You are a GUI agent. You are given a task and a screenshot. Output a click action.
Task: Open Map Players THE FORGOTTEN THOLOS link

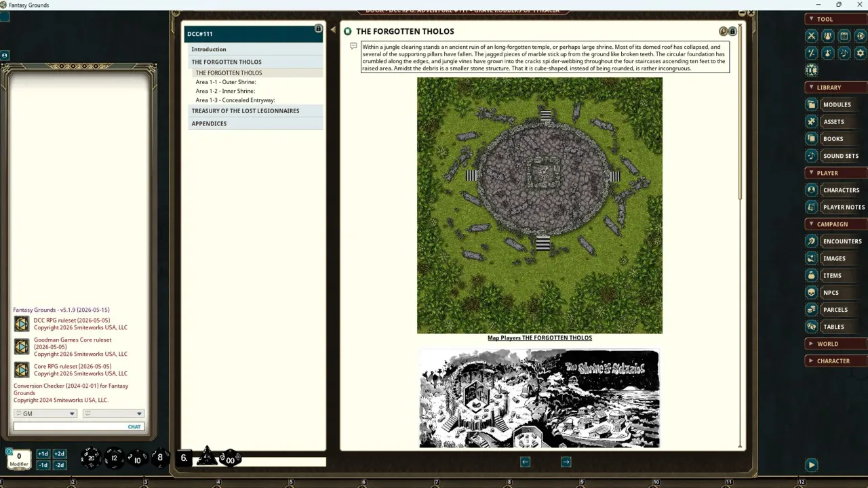pyautogui.click(x=540, y=338)
